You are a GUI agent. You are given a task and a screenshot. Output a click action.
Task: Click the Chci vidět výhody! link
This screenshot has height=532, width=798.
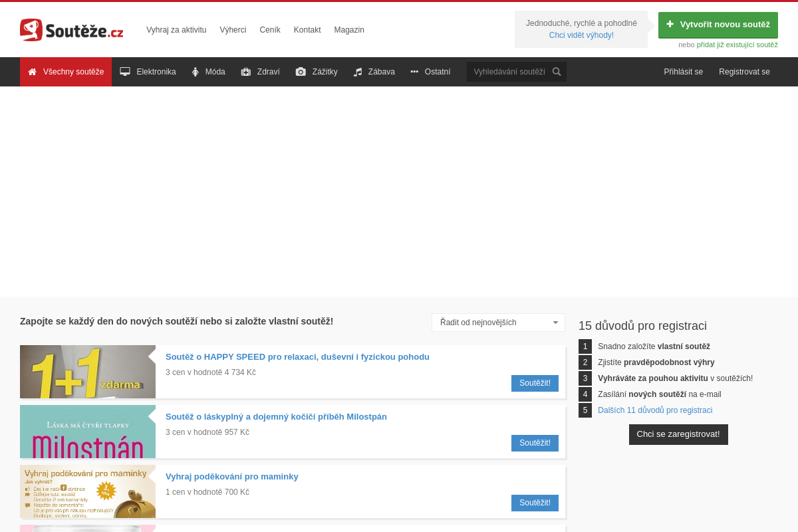tap(581, 35)
